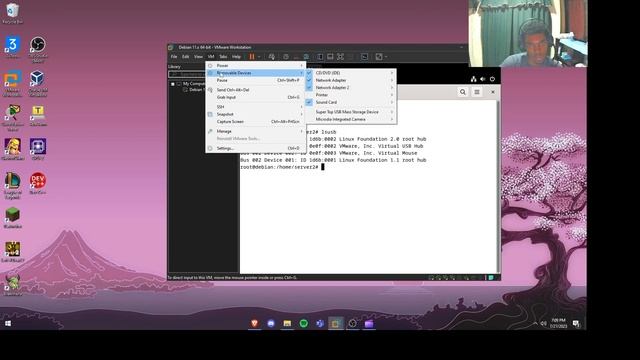Open the dropdown arrow beside Pause button
This screenshot has width=640, height=360.
tap(259, 57)
